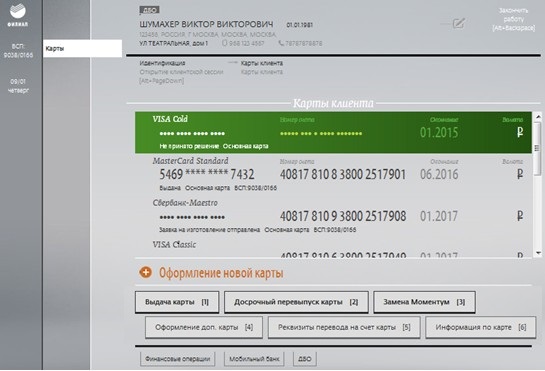Screen dimensions: 545x371
Task: Click account number 40817 810 9 3800 2517908
Action: coord(343,216)
